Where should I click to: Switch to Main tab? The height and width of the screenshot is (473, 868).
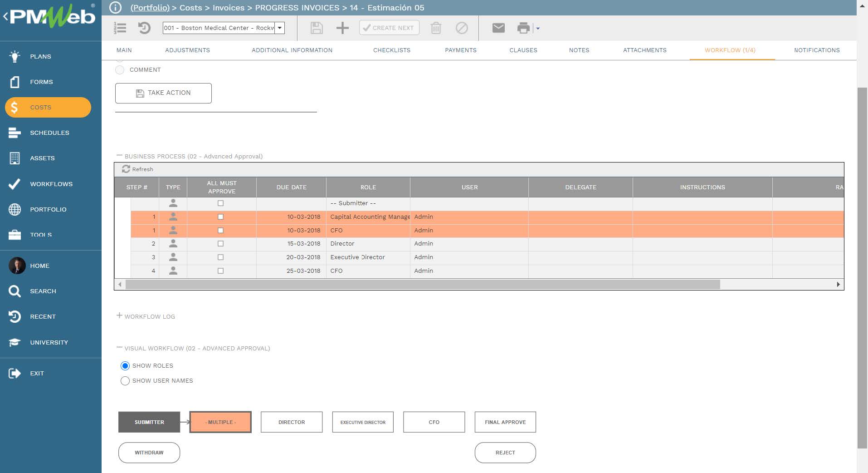point(124,50)
